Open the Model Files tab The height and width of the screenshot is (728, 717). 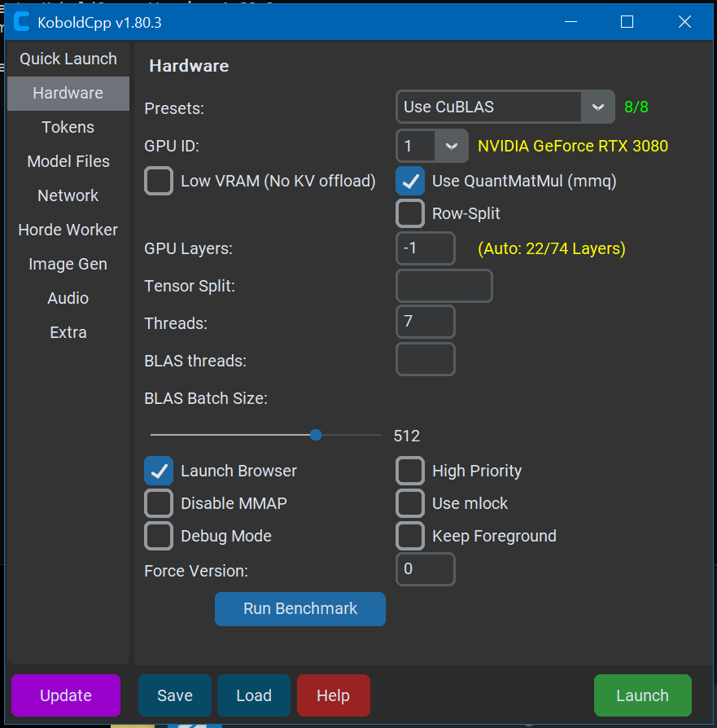pyautogui.click(x=68, y=161)
